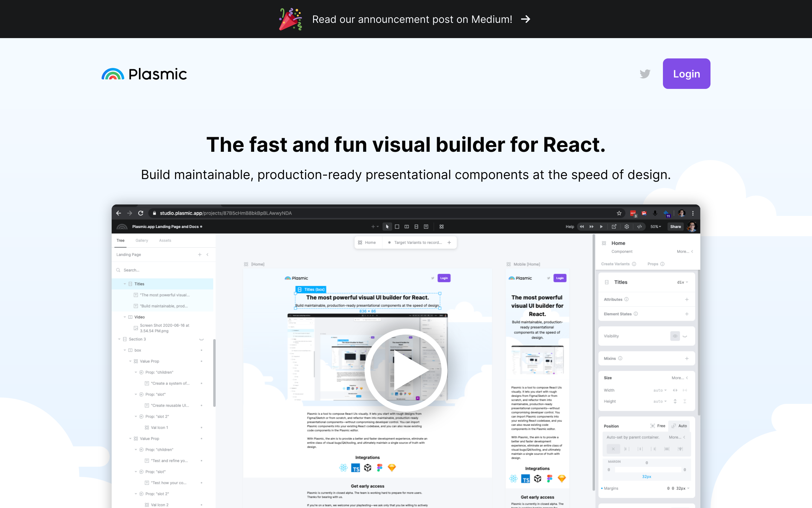The width and height of the screenshot is (812, 508).
Task: Click the purple Login button in the page header
Action: coord(686,74)
